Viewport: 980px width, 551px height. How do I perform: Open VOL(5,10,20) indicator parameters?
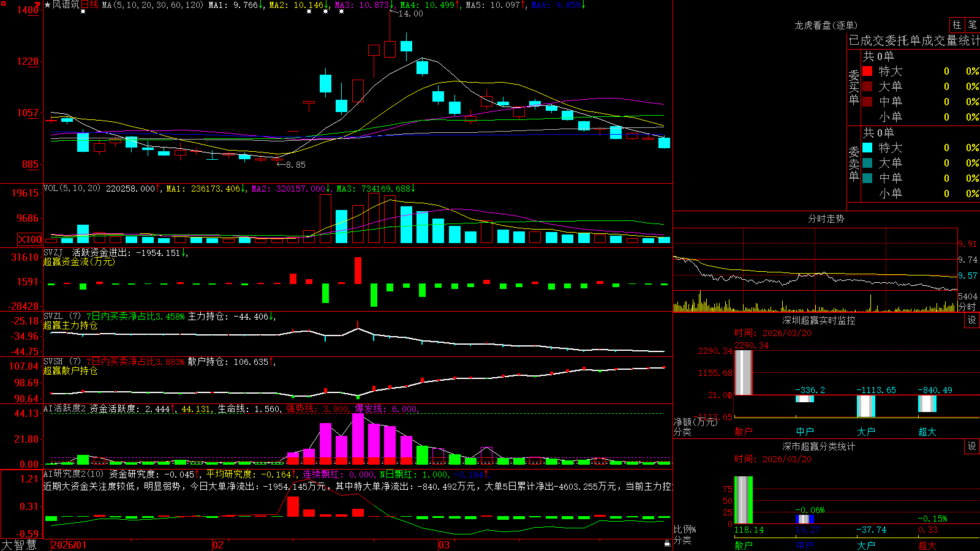pos(72,189)
